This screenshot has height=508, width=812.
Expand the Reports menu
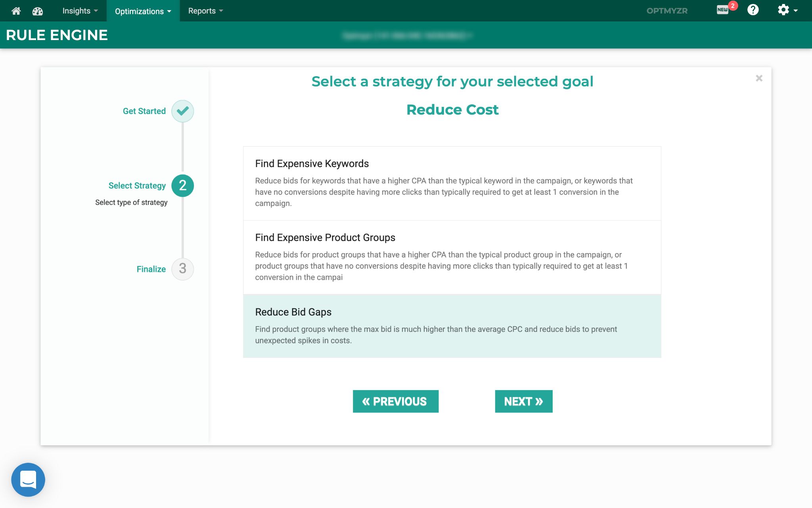[205, 11]
